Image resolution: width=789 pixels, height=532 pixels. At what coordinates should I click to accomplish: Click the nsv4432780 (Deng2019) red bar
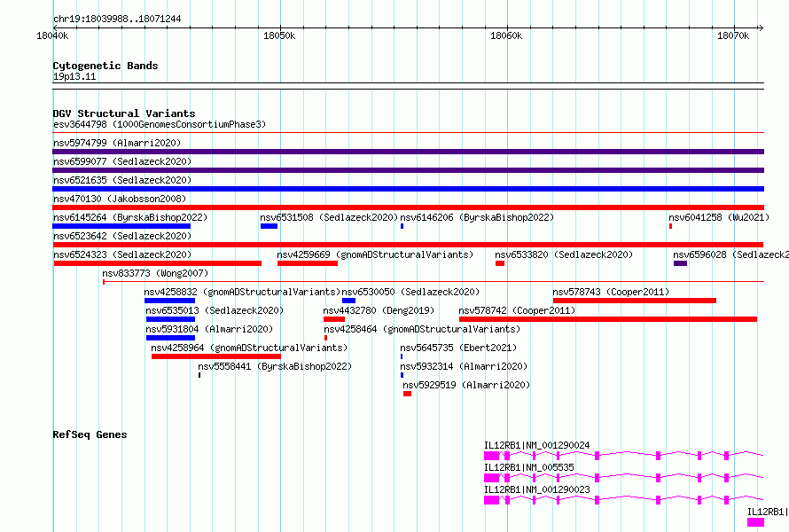point(334,319)
